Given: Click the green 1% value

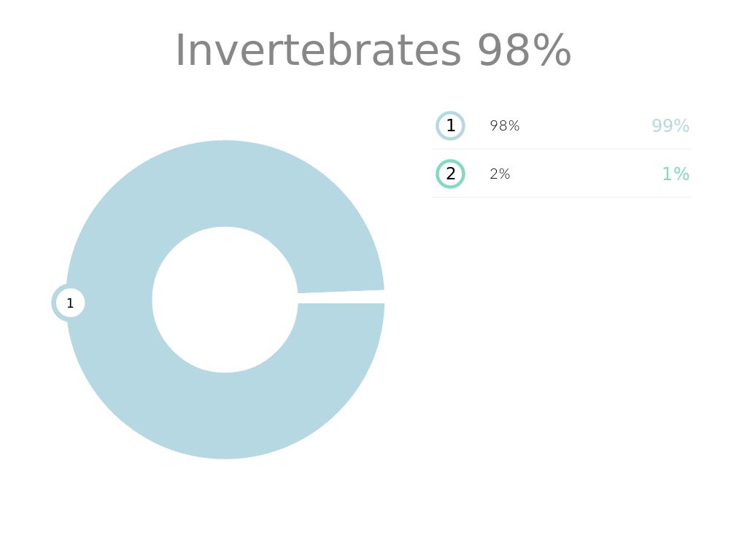Looking at the screenshot, I should point(675,174).
